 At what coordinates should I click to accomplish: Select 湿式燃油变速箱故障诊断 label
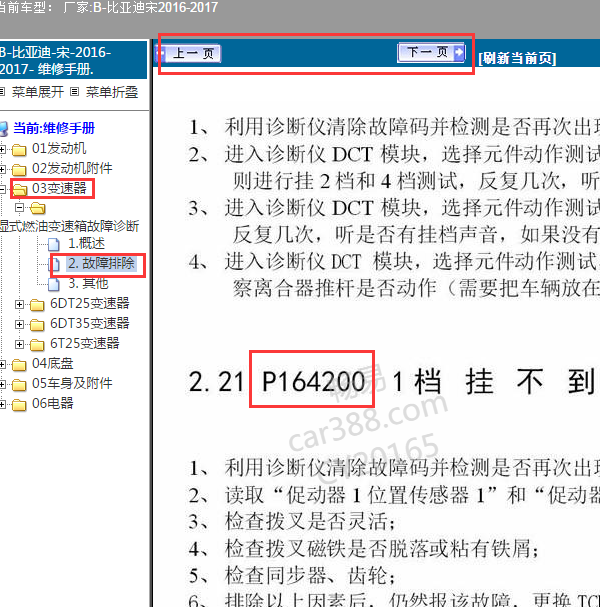69,226
